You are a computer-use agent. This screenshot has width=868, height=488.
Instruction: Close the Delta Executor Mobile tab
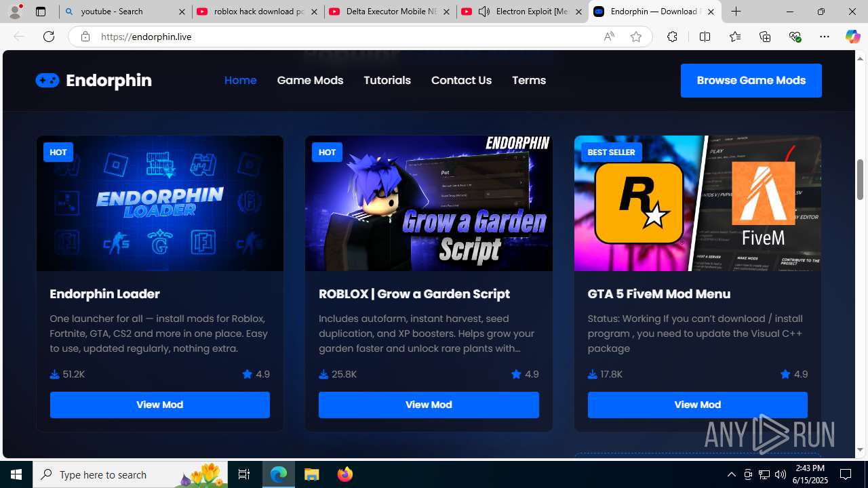click(446, 12)
